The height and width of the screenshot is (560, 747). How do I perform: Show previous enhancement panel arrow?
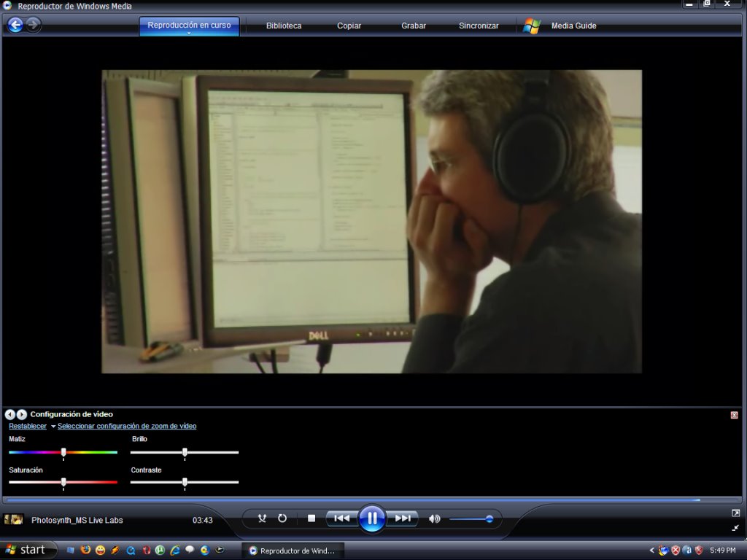tap(10, 414)
